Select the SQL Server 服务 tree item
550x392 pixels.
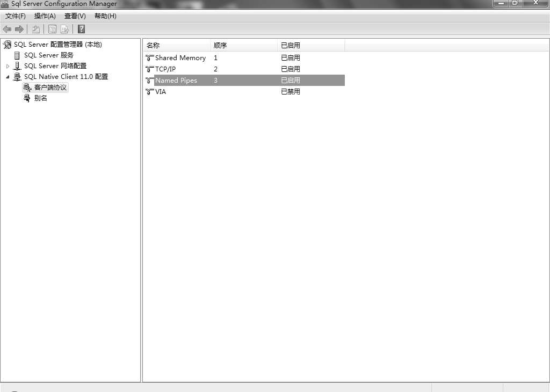click(x=49, y=55)
